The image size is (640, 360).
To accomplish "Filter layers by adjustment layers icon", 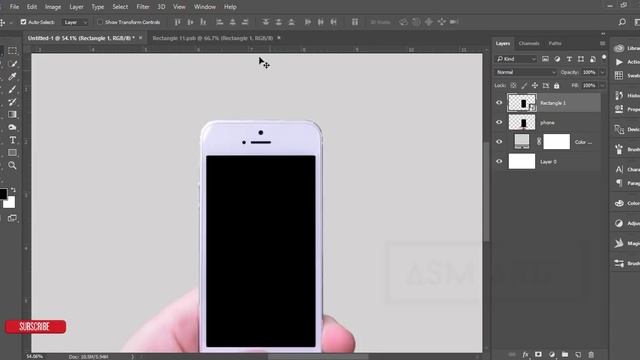I will (557, 59).
